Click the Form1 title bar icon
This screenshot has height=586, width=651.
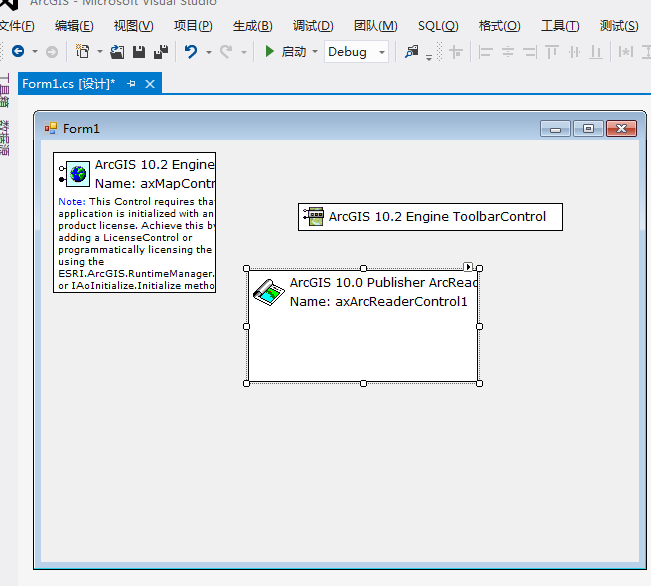click(51, 128)
